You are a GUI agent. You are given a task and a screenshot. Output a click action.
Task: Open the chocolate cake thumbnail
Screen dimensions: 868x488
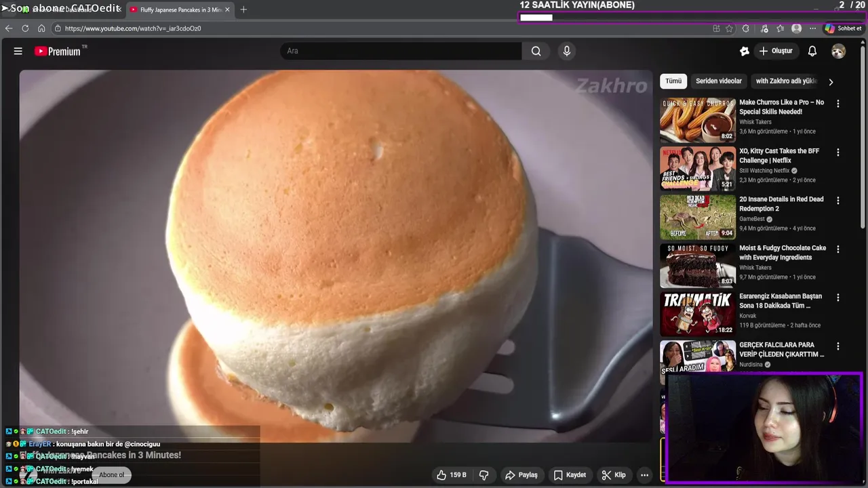[698, 266]
